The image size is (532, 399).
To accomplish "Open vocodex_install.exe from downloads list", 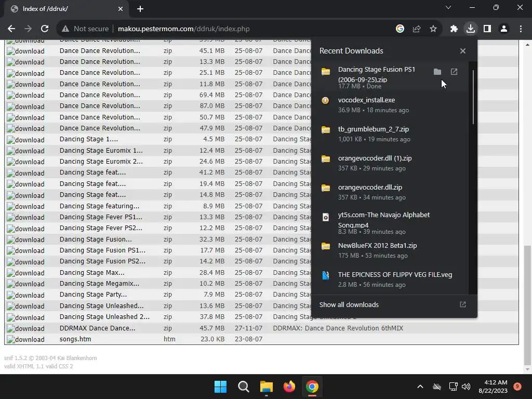I will (390, 104).
